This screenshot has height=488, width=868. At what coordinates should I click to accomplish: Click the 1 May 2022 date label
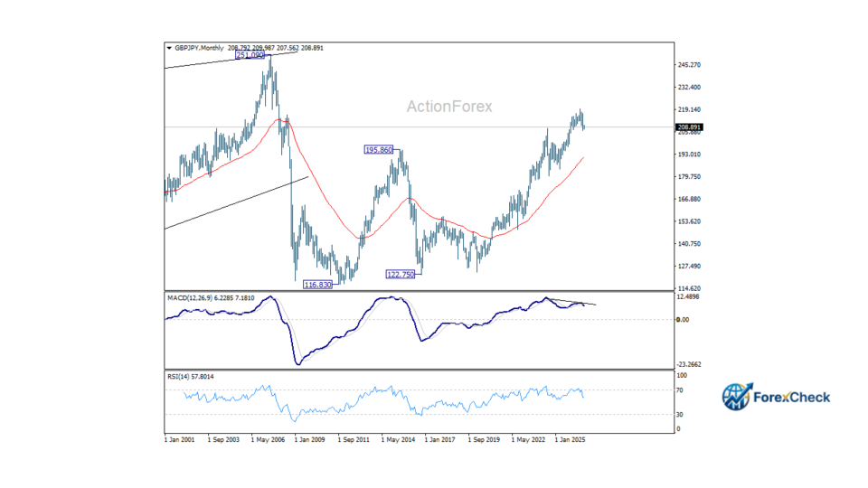pos(527,440)
